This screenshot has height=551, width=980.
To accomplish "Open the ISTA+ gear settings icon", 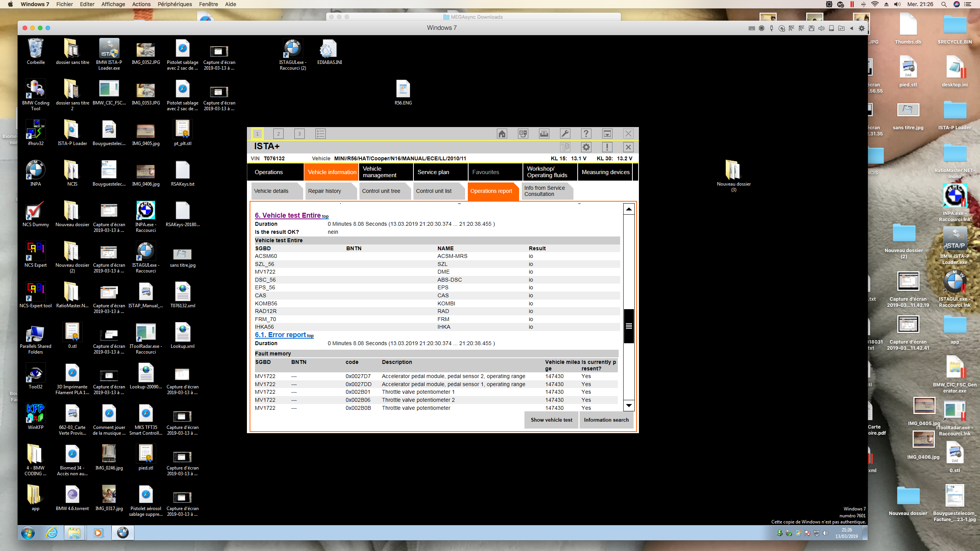I will pos(586,147).
